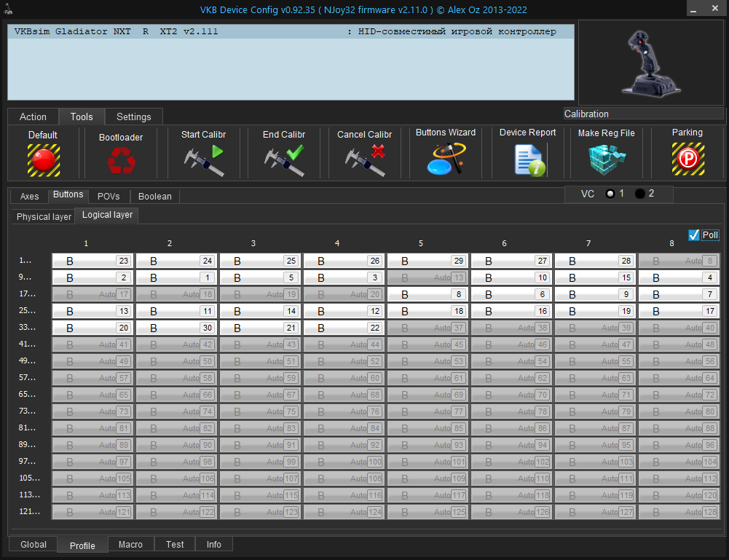Viewport: 729px width, 560px height.
Task: Uncheck the Poll checkbox
Action: pos(693,234)
